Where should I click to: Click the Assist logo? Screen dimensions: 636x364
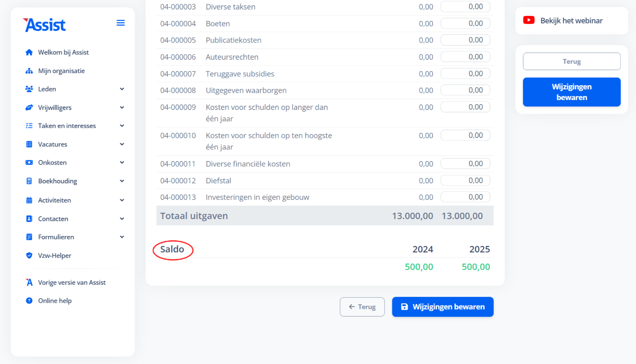(x=45, y=25)
